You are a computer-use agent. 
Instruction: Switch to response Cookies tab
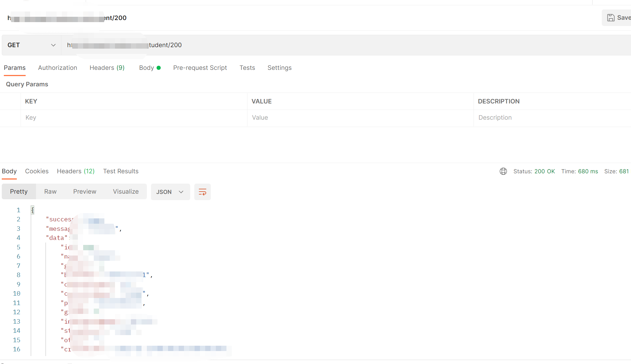37,171
